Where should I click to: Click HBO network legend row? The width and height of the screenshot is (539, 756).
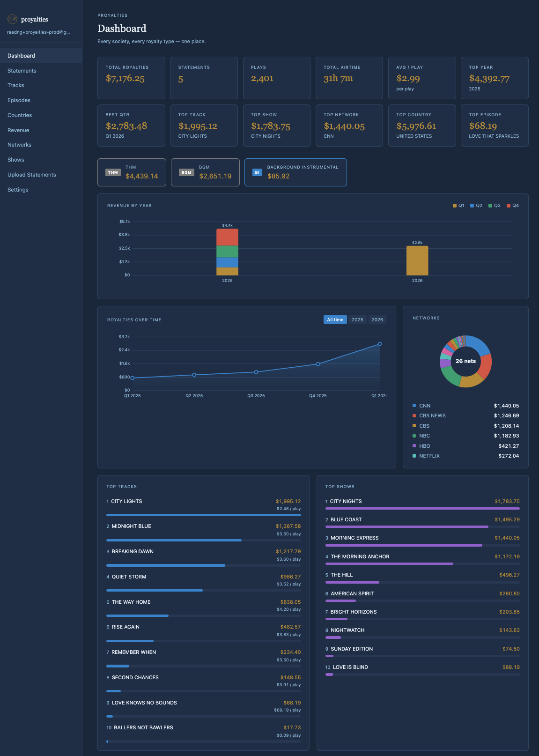[465, 446]
